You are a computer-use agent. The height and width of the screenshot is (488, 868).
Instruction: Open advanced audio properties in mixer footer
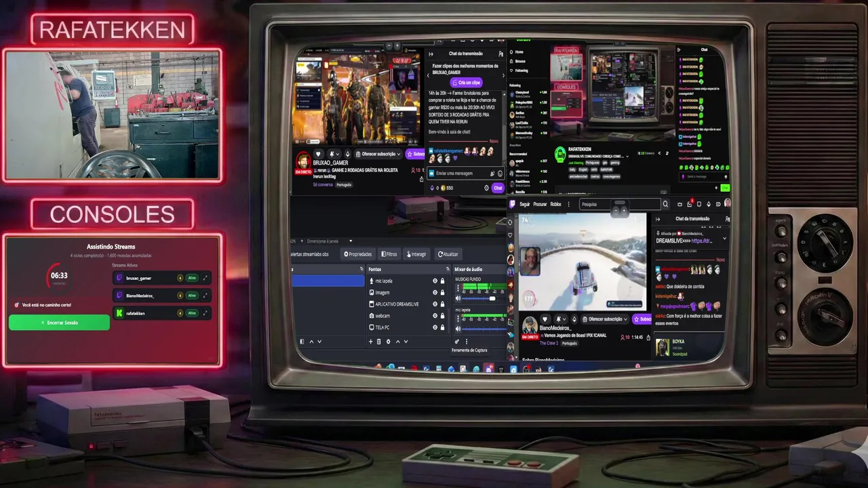tap(457, 342)
